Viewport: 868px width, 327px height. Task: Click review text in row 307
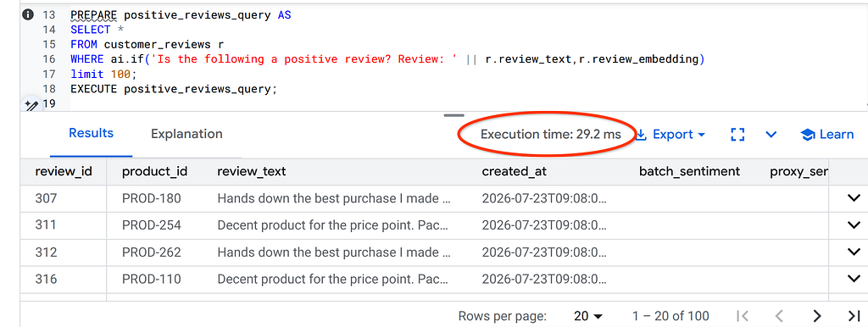point(334,198)
